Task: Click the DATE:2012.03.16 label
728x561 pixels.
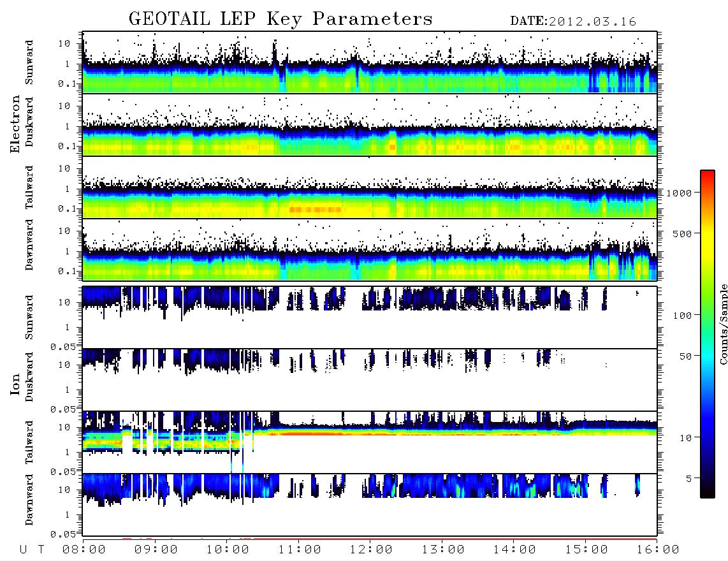Action: point(573,22)
